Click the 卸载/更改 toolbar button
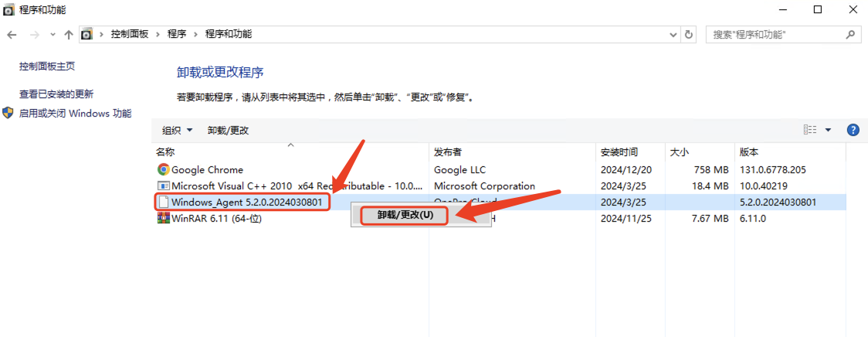The image size is (868, 337). 228,131
